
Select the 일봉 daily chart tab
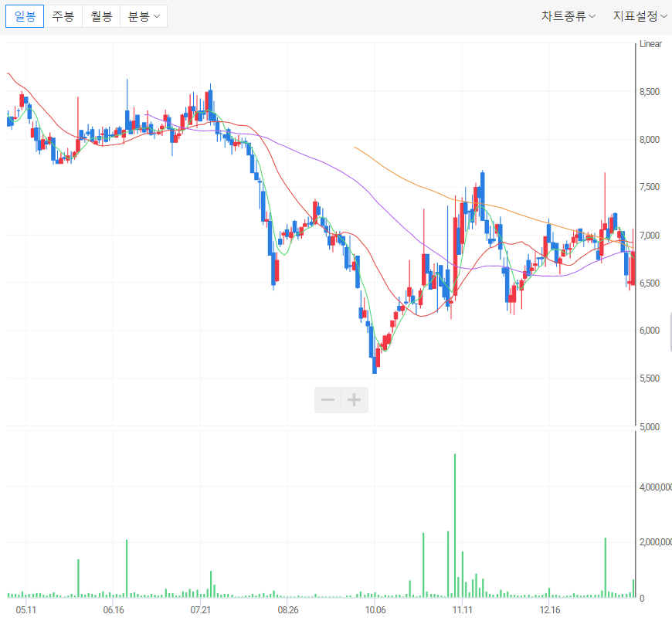pyautogui.click(x=25, y=16)
